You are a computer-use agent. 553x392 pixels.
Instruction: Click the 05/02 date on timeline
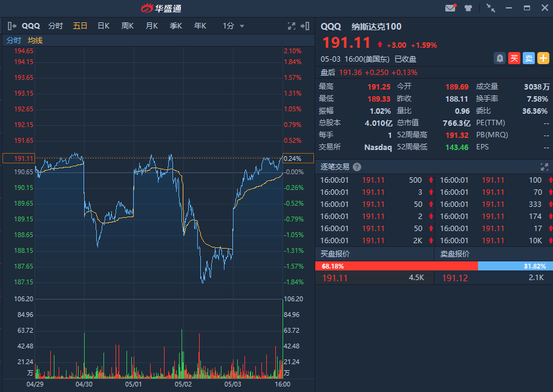point(183,384)
